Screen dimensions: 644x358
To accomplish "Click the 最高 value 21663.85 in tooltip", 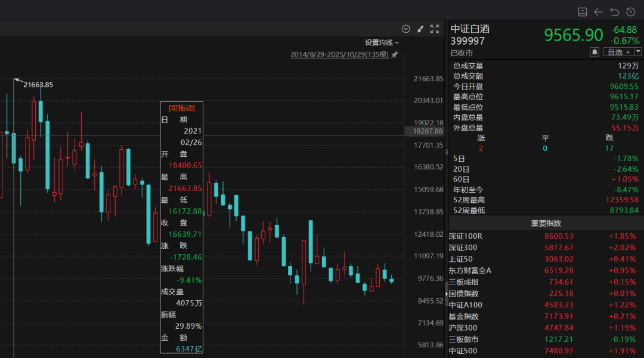I will tap(185, 188).
